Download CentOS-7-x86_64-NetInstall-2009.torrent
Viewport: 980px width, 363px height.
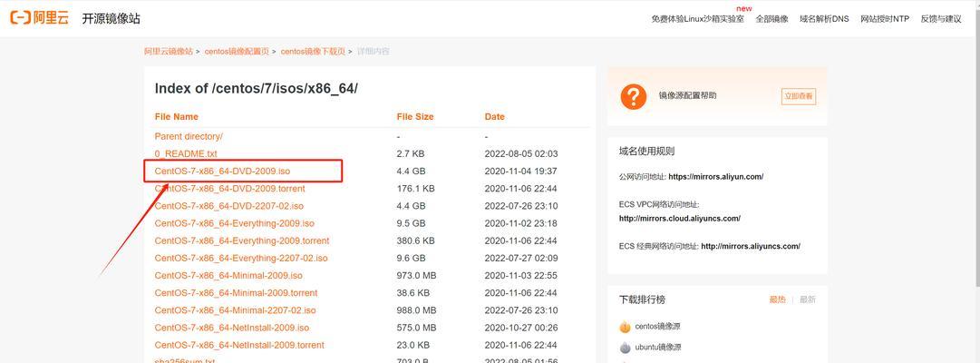click(239, 346)
